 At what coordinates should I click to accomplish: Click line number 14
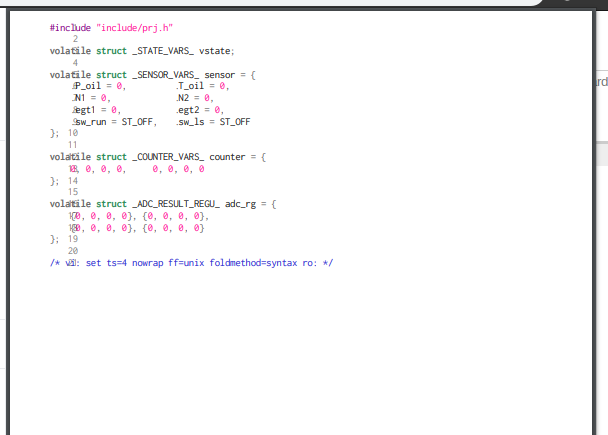(73, 181)
